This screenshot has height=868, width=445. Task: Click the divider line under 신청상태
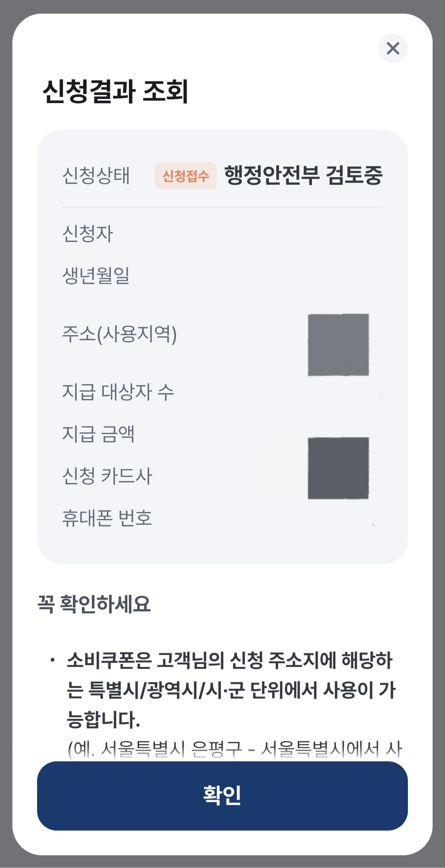[222, 207]
